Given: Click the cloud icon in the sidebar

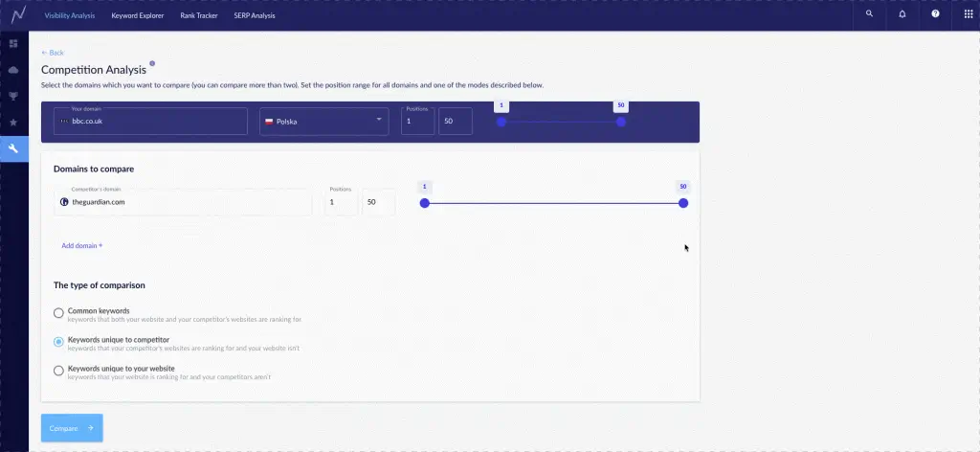Looking at the screenshot, I should pos(13,70).
